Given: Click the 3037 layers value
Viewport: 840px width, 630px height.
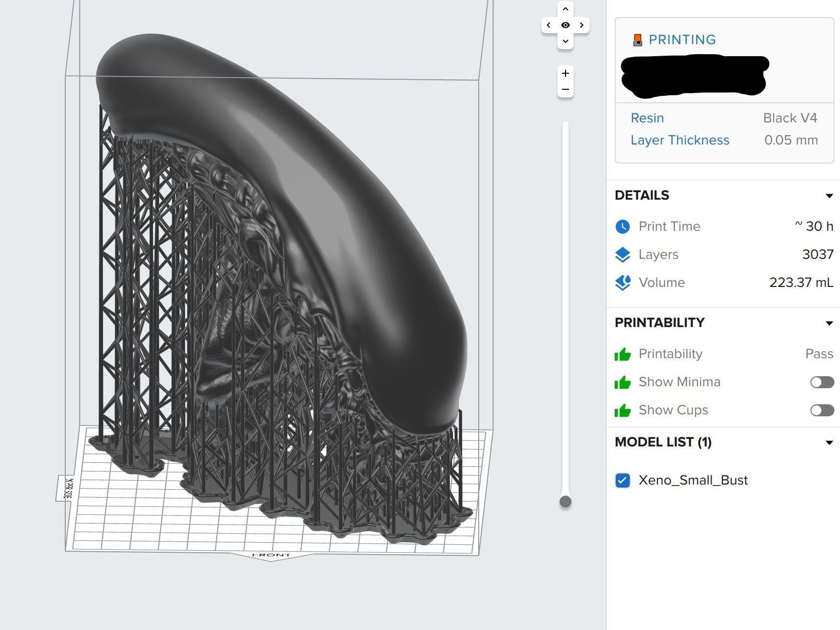Looking at the screenshot, I should (x=818, y=254).
